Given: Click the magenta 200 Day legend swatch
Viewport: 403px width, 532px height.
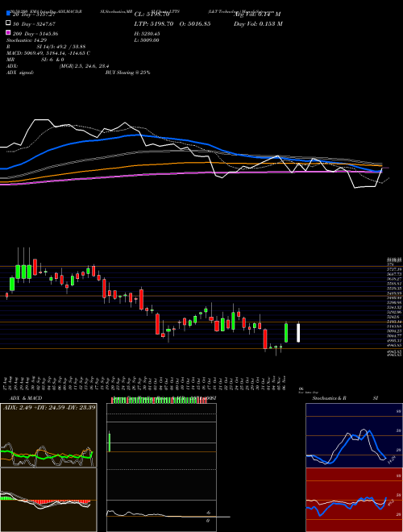Looking at the screenshot, I should [x=8, y=32].
